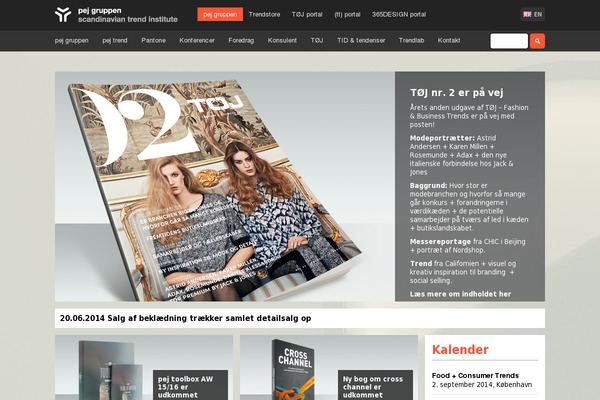Image resolution: width=600 pixels, height=400 pixels.
Task: Click the Cross Channel book cover image
Action: (293, 370)
